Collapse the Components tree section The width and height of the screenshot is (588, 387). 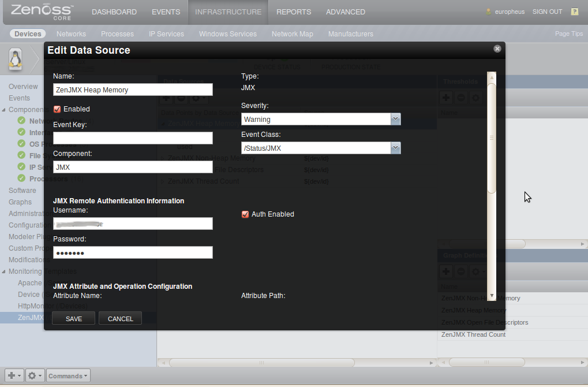pos(3,110)
